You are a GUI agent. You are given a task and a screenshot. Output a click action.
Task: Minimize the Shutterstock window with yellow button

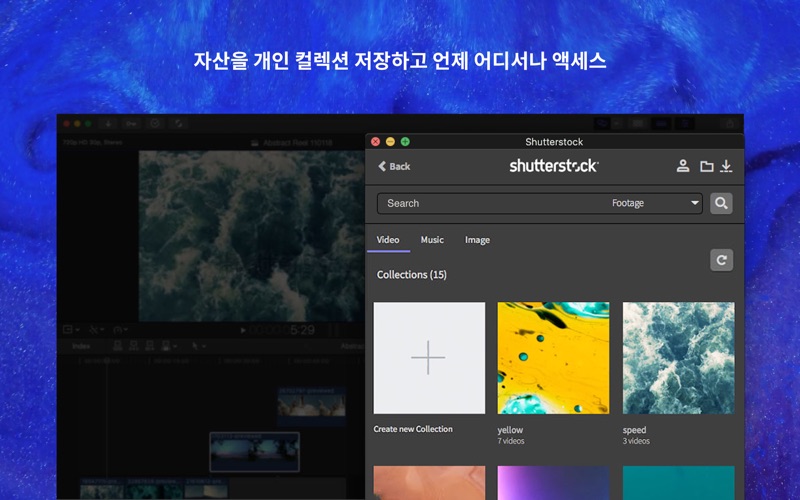[390, 142]
